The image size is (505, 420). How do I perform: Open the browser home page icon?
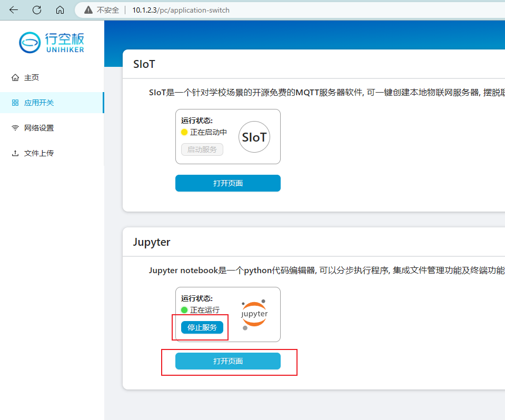(60, 10)
